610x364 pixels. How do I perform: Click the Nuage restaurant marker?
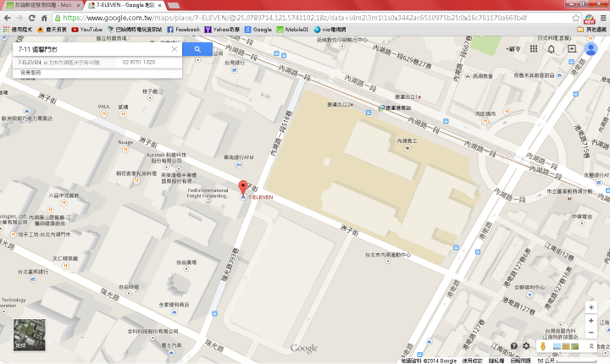coord(125,149)
